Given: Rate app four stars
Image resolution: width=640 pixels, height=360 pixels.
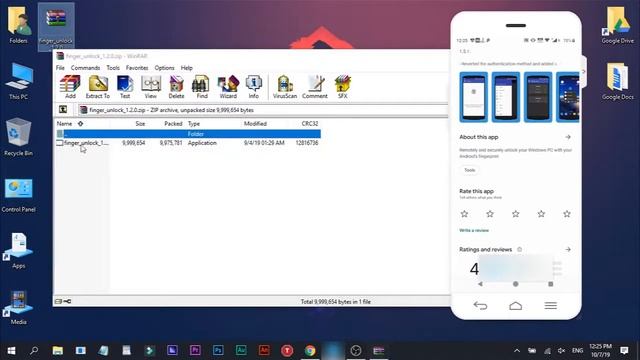Looking at the screenshot, I should [541, 213].
